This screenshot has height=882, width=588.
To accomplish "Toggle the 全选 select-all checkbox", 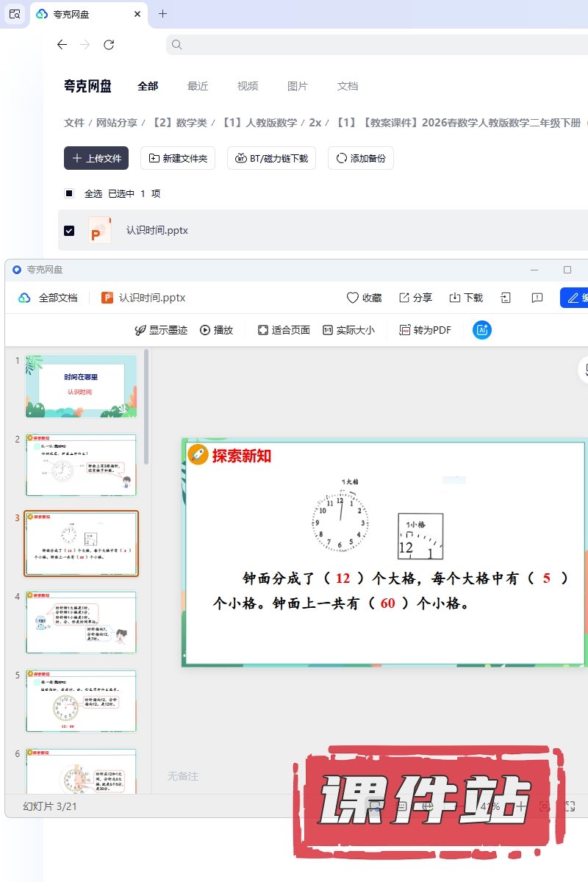I will [x=69, y=194].
